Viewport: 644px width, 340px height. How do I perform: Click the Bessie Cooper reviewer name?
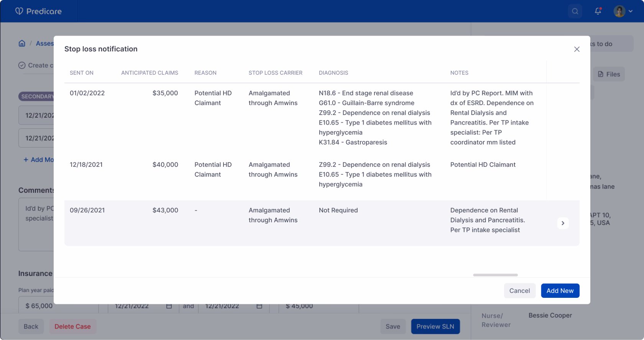pyautogui.click(x=550, y=315)
